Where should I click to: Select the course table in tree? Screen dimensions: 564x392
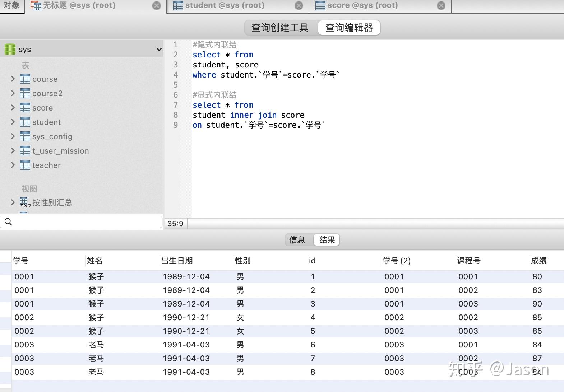point(45,79)
